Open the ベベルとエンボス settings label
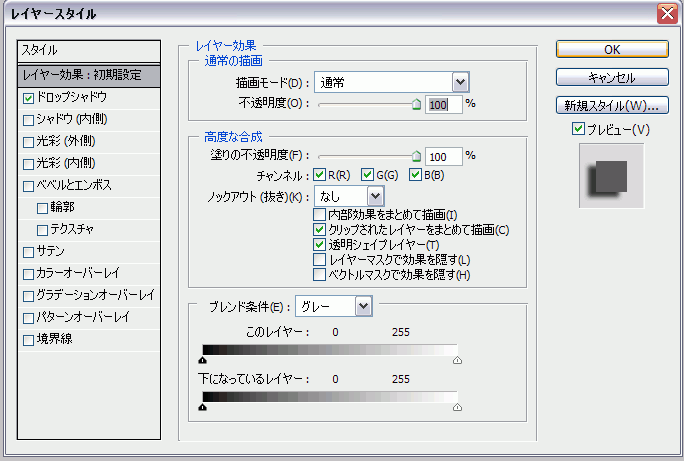This screenshot has height=461, width=684. pos(74,185)
